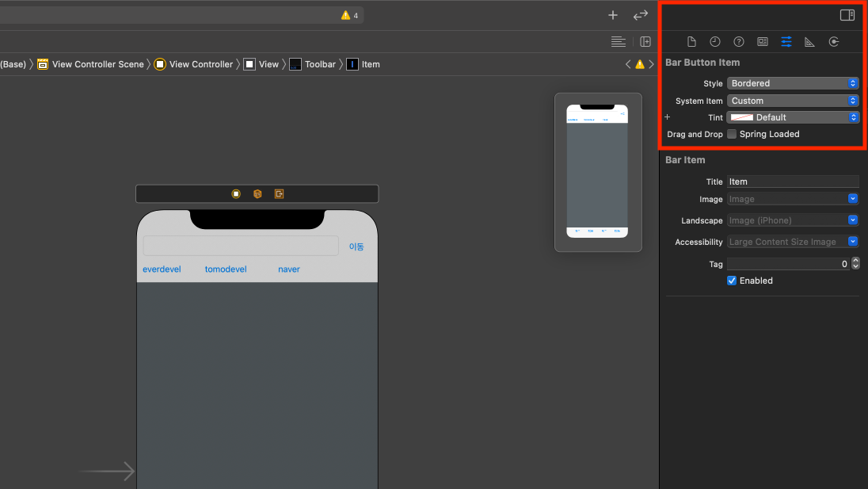Viewport: 868px width, 489px height.
Task: Click View Controller Scene in jump bar
Action: (x=97, y=64)
